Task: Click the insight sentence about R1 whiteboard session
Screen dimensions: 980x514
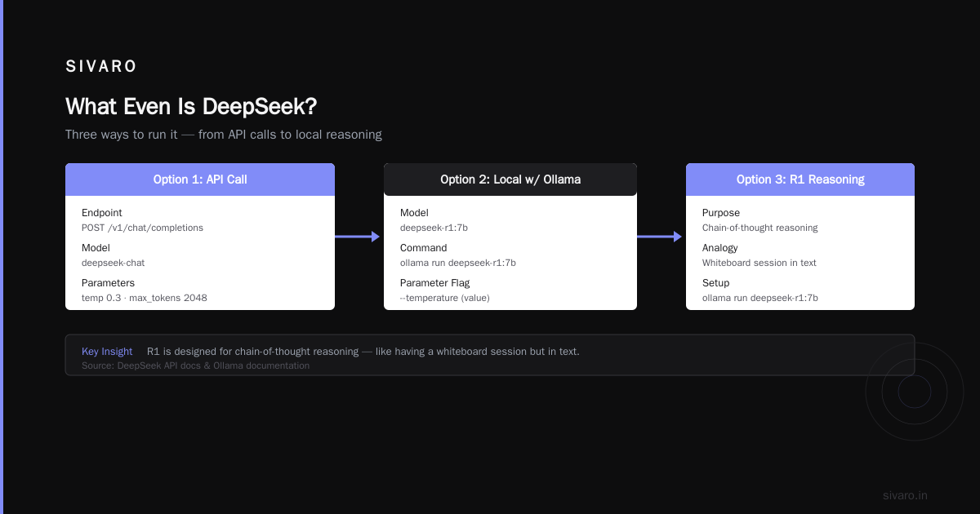Action: pyautogui.click(x=363, y=352)
